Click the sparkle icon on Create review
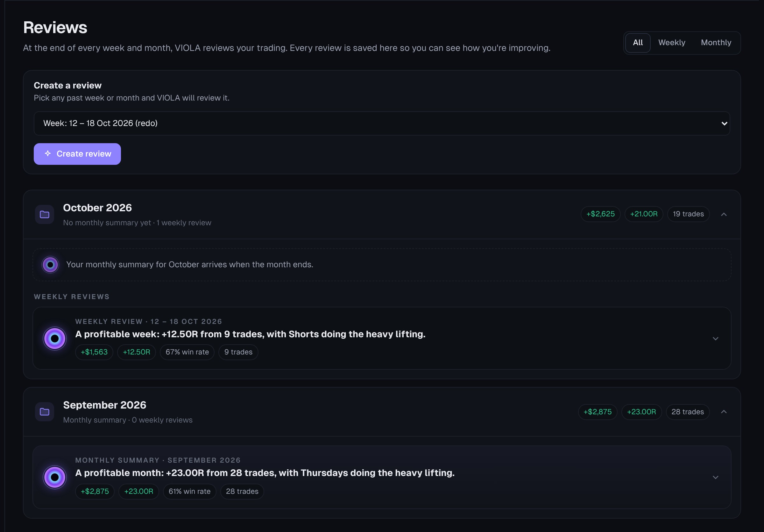This screenshot has height=532, width=764. [48, 154]
